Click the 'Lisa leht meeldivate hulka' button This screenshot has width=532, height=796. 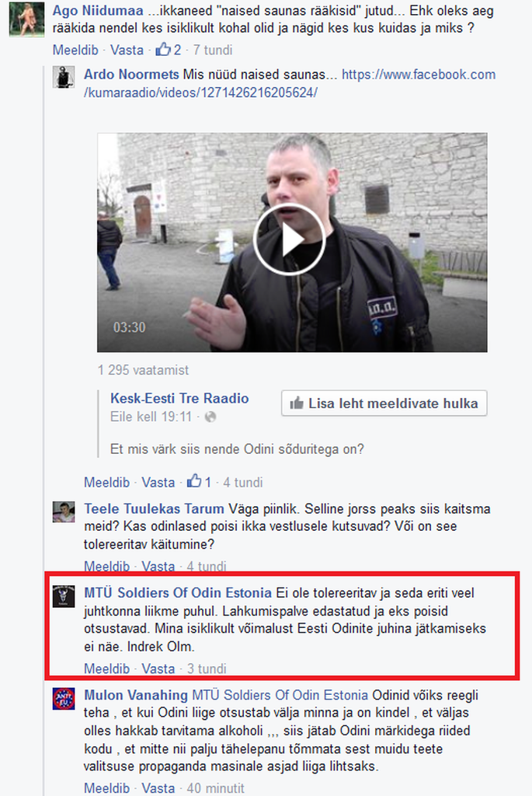pyautogui.click(x=384, y=403)
